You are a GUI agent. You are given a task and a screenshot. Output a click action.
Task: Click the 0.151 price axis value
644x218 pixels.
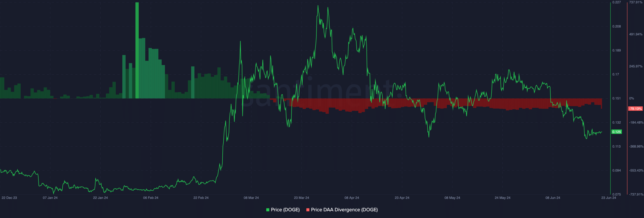tap(617, 98)
